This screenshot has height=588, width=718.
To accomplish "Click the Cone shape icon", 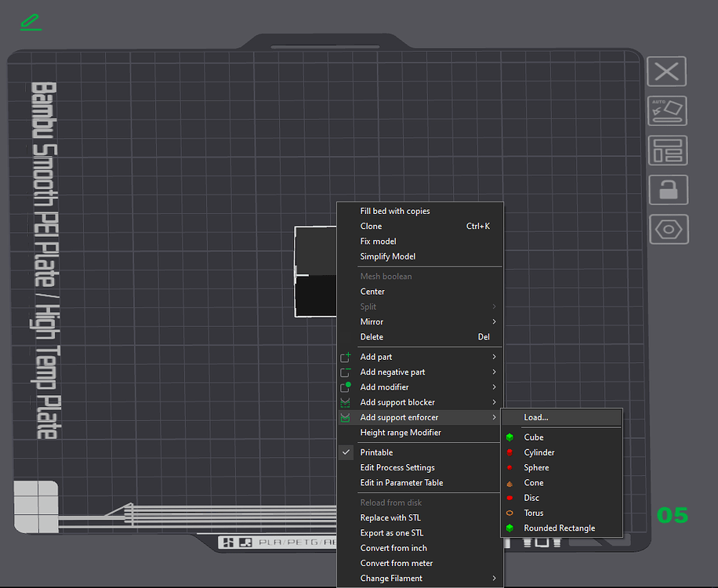I will 509,484.
